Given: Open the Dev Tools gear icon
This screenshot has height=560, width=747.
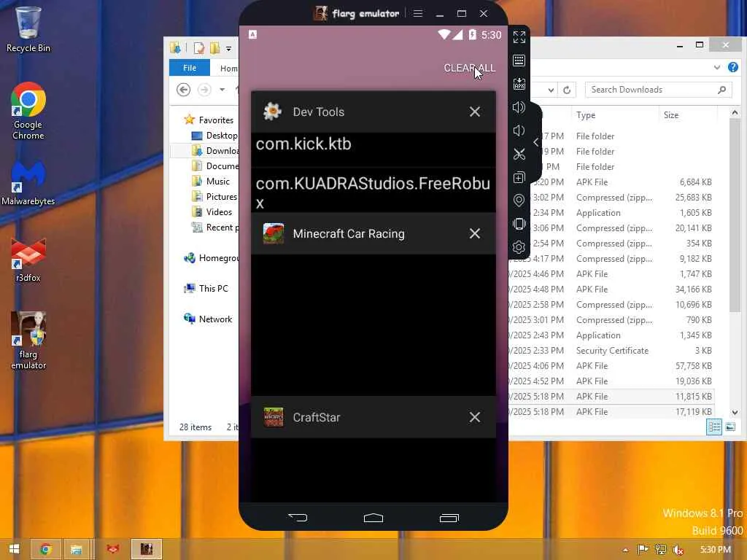Looking at the screenshot, I should [273, 112].
